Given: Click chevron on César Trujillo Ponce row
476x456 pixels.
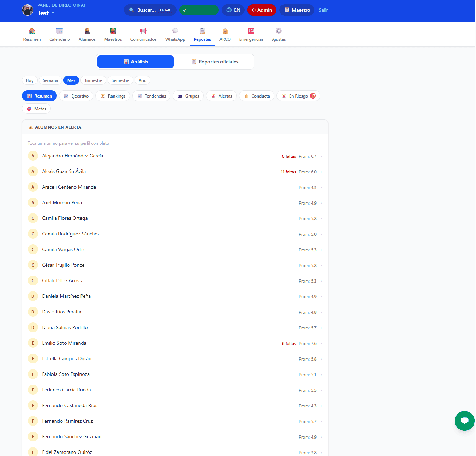Looking at the screenshot, I should 321,266.
